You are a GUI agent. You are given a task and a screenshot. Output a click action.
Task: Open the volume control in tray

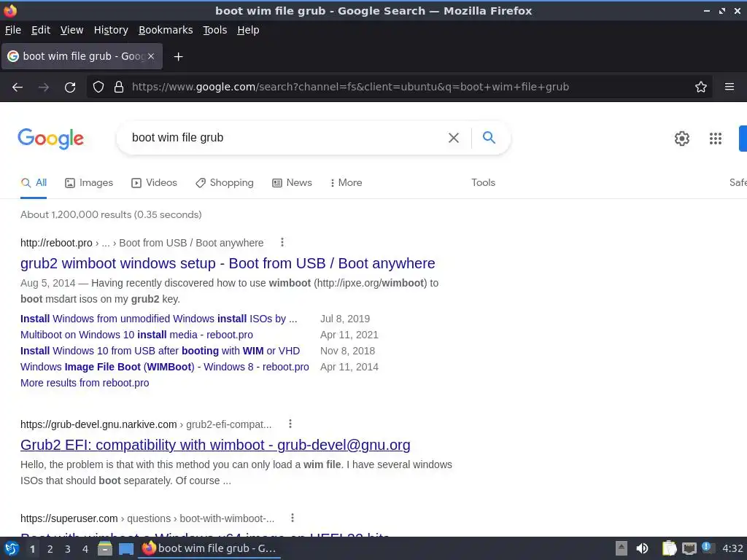[x=642, y=548]
